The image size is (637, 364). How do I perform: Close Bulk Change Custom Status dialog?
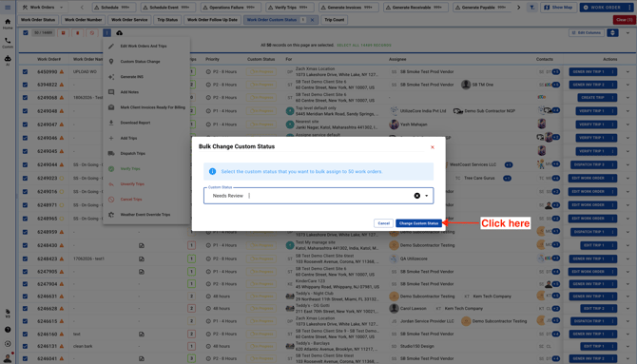(x=433, y=147)
